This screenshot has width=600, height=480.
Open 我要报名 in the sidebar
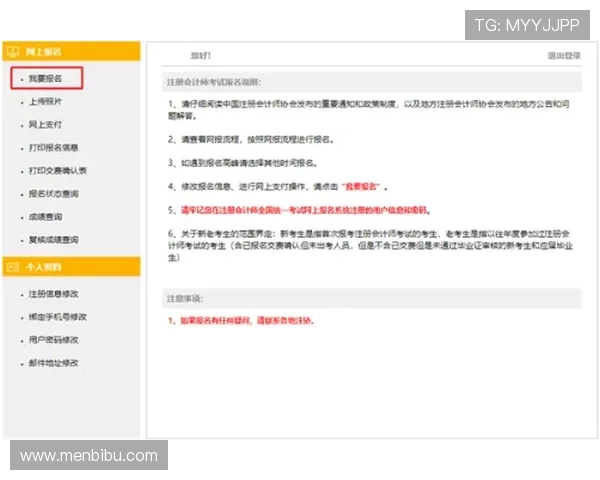[x=44, y=78]
